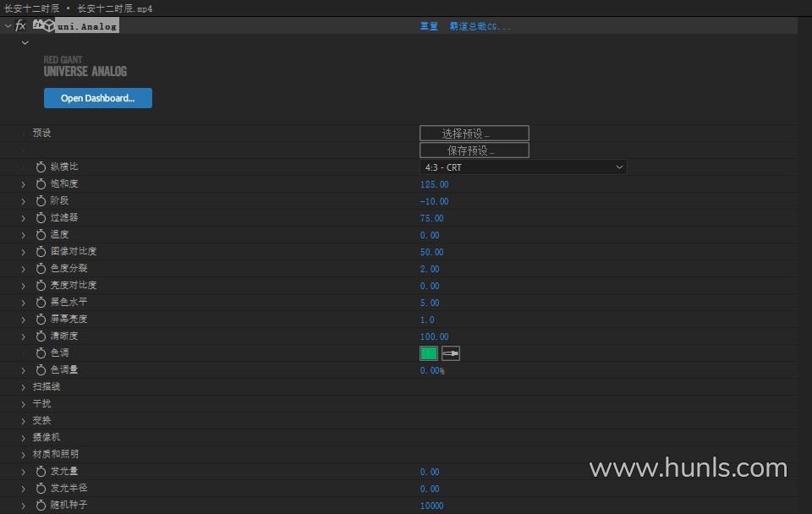Click the 色调量 stopwatch
The height and width of the screenshot is (514, 812).
[x=41, y=369]
